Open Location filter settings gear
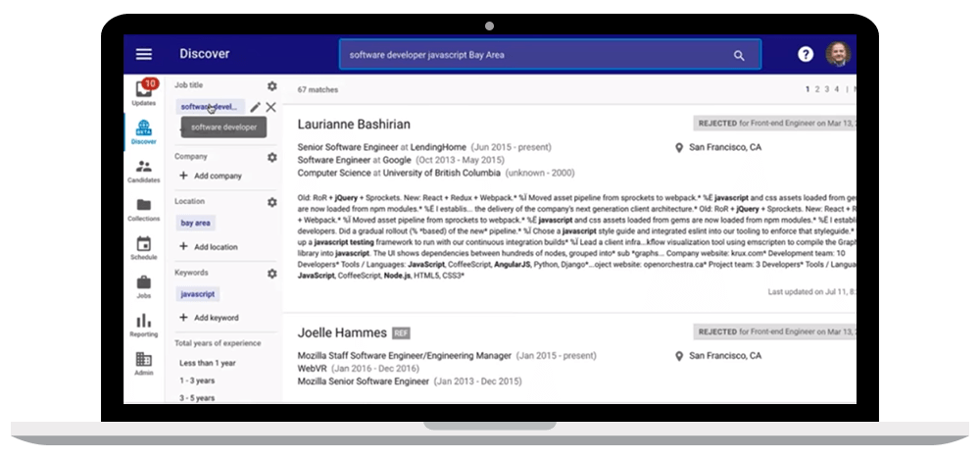 (x=271, y=202)
